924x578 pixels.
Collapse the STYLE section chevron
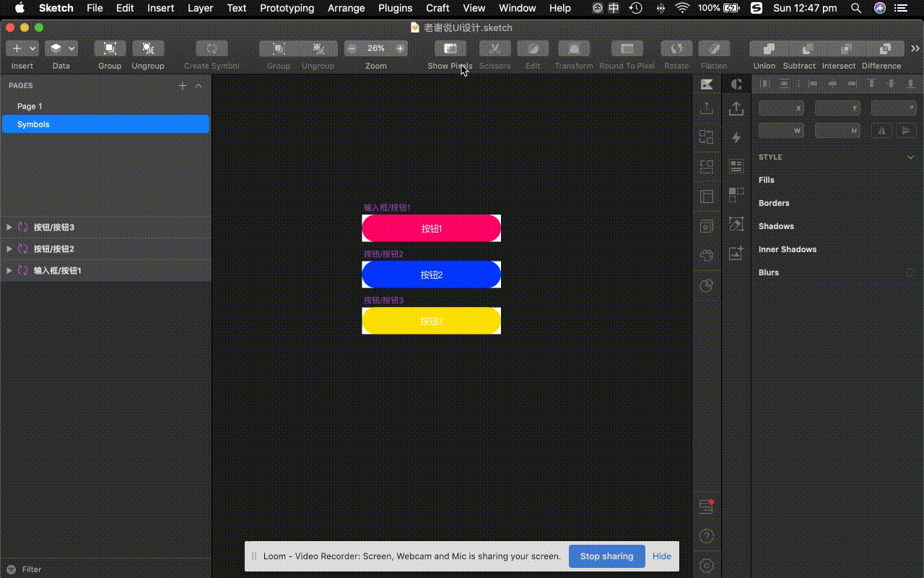(910, 157)
